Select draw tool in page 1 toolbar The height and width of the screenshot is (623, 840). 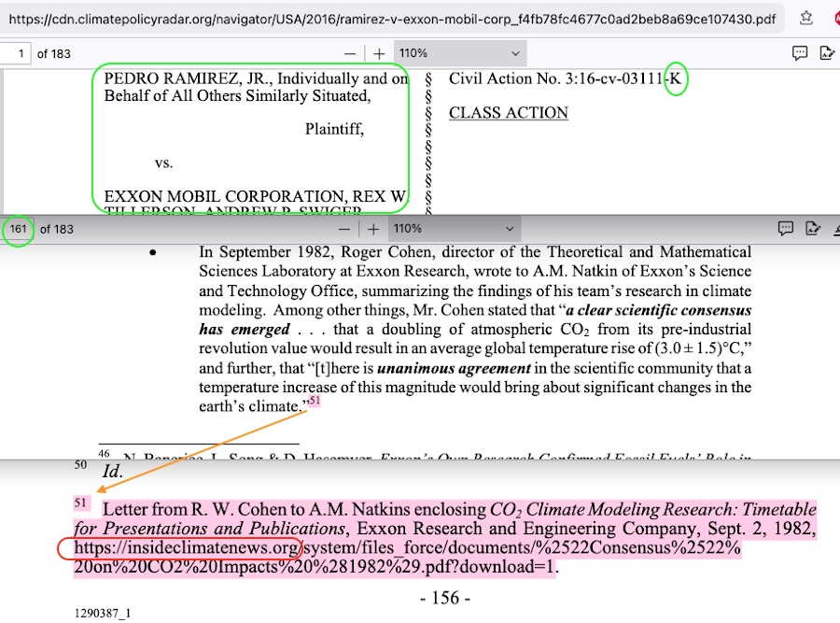click(x=826, y=54)
